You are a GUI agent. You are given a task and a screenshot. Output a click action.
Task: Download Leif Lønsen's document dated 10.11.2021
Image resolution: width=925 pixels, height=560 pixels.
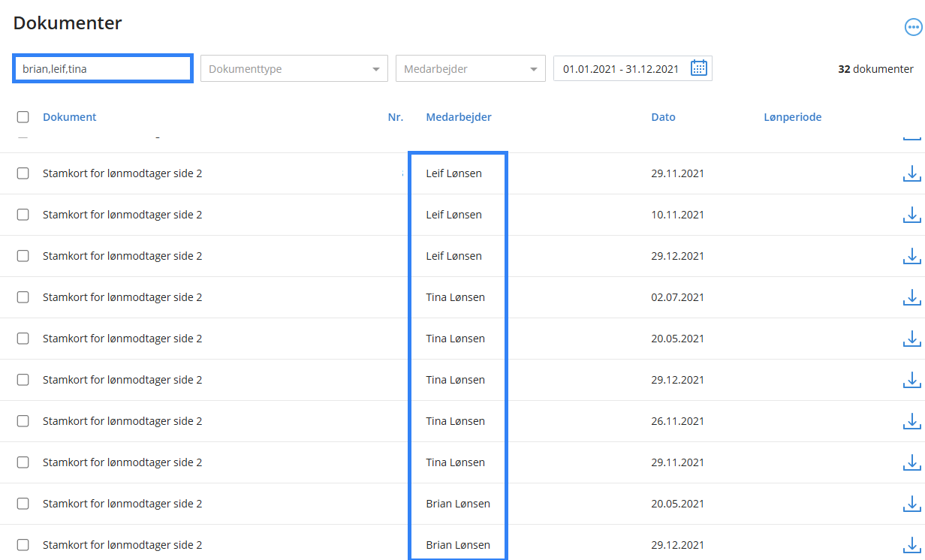[x=911, y=215]
